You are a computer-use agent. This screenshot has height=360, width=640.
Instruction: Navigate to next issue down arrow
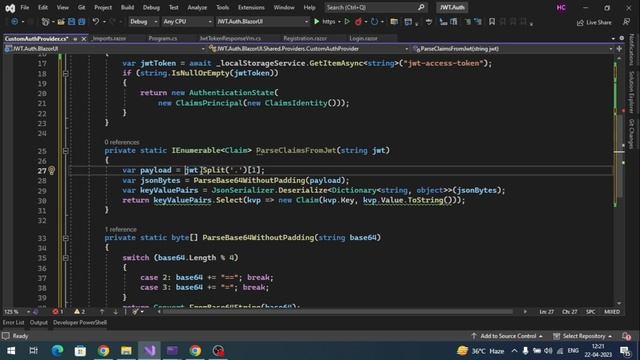[116, 311]
